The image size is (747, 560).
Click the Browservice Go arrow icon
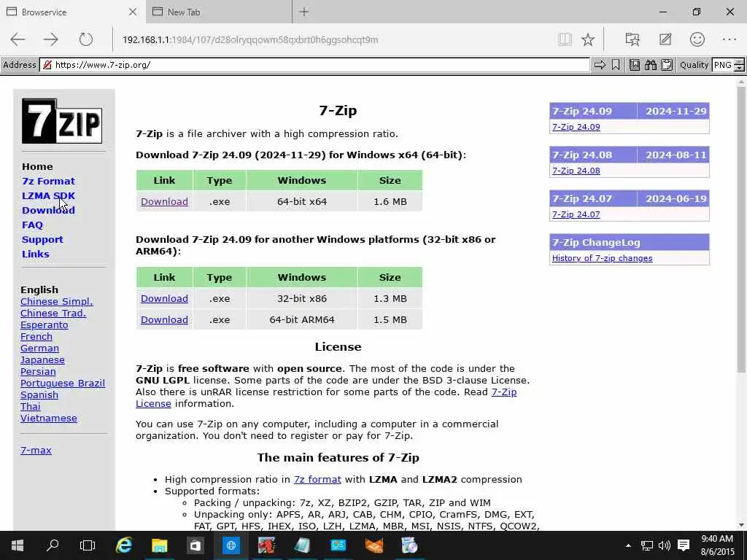click(600, 65)
